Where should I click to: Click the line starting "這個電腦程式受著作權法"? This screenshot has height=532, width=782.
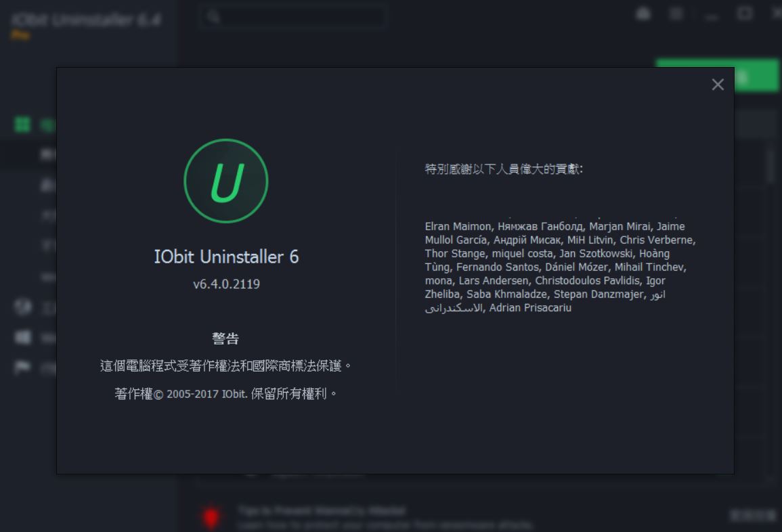pyautogui.click(x=226, y=366)
